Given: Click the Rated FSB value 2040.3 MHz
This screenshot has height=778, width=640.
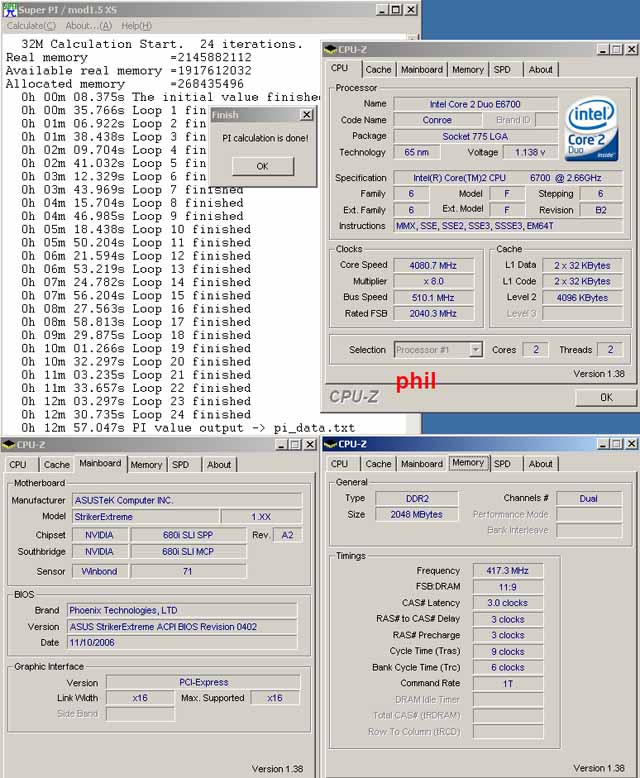Looking at the screenshot, I should coord(433,314).
